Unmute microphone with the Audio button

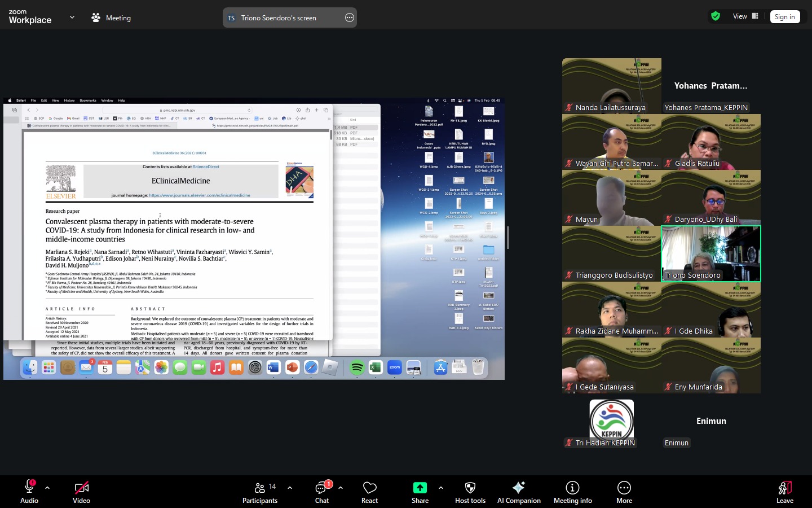(x=29, y=491)
